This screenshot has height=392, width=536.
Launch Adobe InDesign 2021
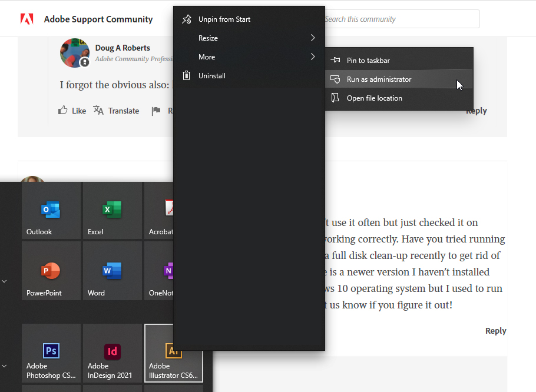(x=112, y=353)
